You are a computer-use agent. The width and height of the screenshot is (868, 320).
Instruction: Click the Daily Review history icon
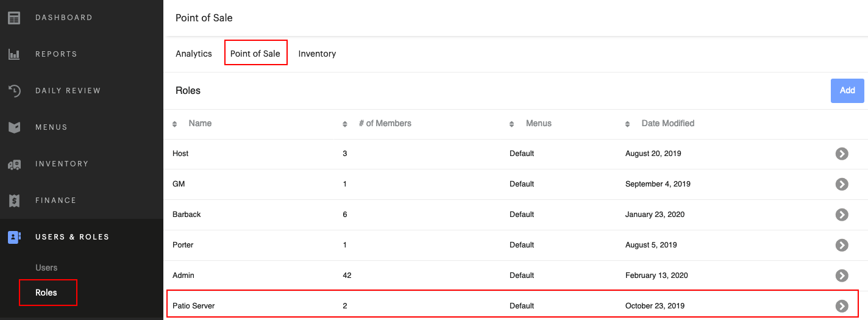(x=14, y=91)
